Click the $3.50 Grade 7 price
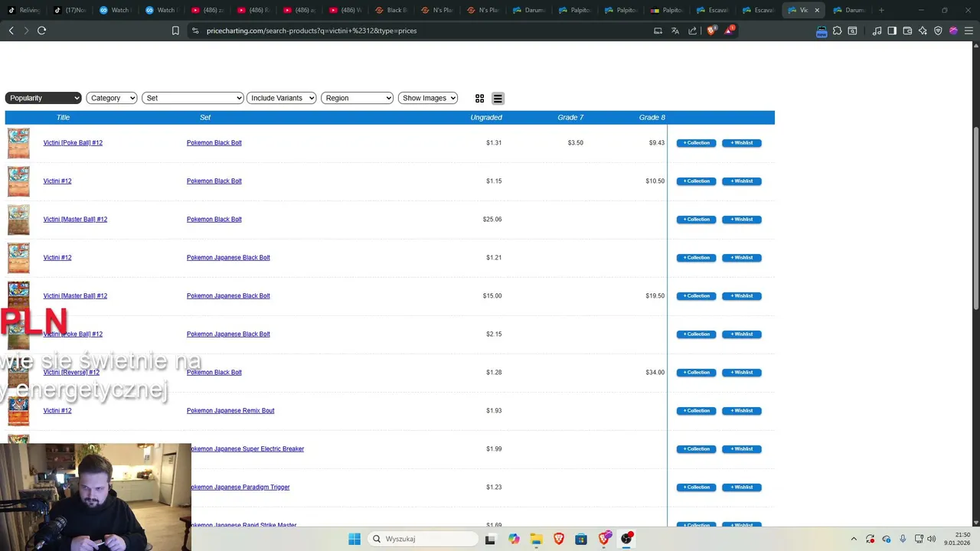 tap(575, 143)
